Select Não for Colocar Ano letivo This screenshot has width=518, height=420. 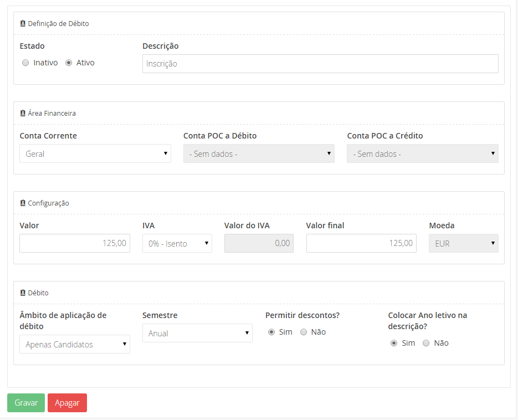pos(426,344)
